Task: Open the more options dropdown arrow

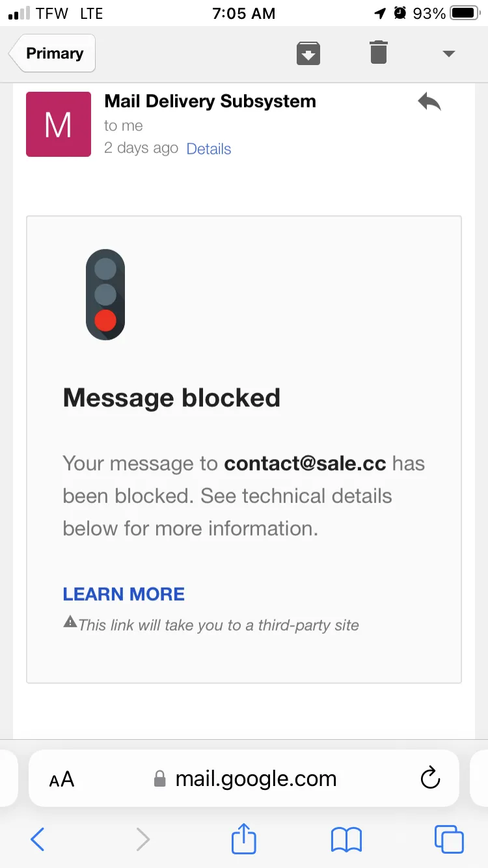Action: tap(448, 53)
